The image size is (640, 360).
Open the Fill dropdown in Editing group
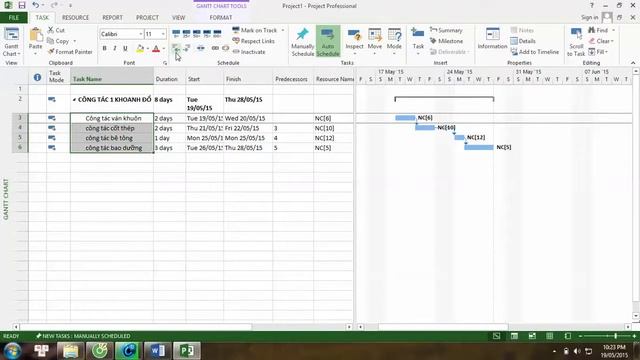(x=598, y=52)
